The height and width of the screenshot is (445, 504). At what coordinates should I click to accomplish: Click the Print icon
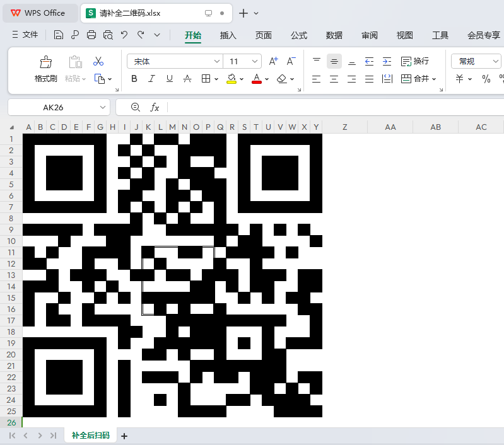pos(91,35)
